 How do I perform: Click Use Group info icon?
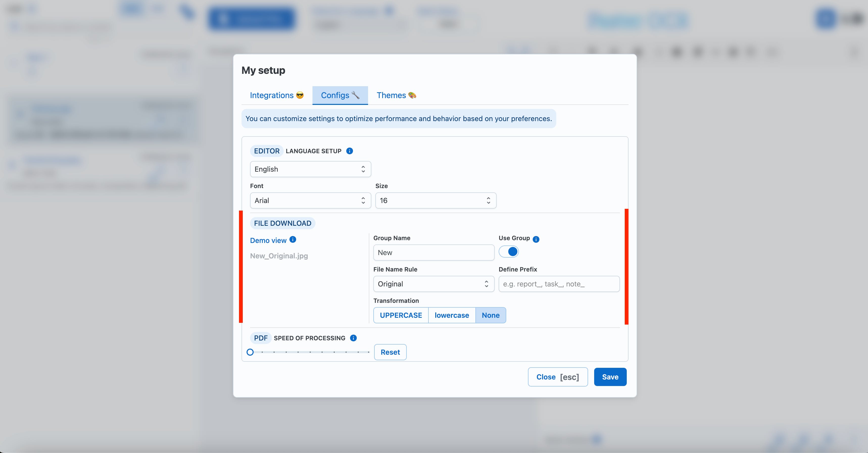coord(536,239)
